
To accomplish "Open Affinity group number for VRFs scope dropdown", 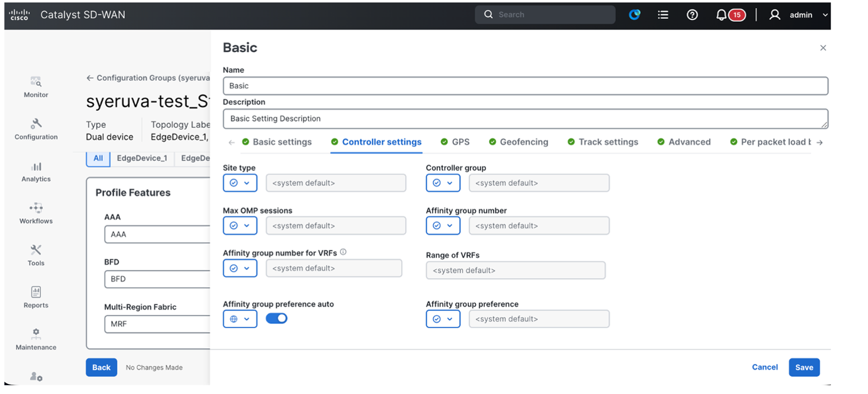I will [x=240, y=268].
